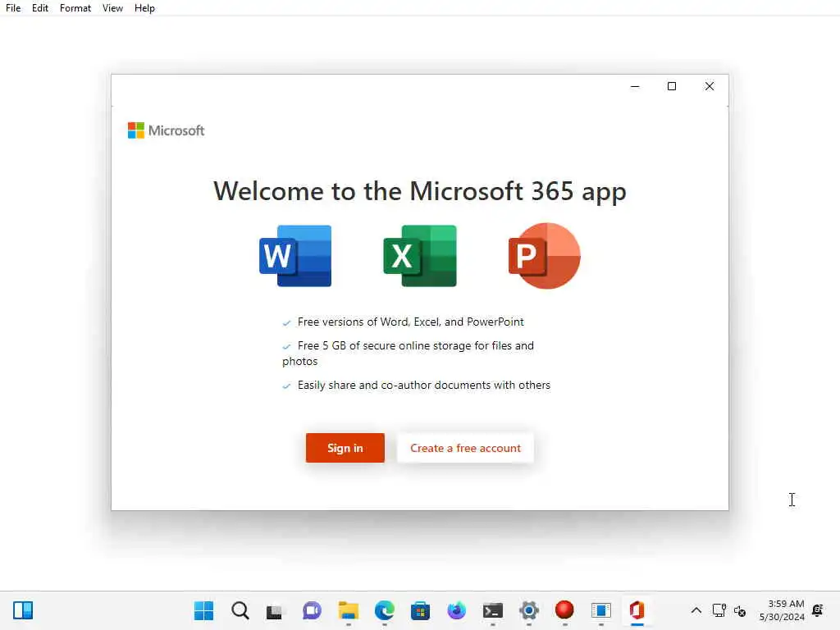This screenshot has height=630, width=840.
Task: Click the Sign in button
Action: [345, 448]
